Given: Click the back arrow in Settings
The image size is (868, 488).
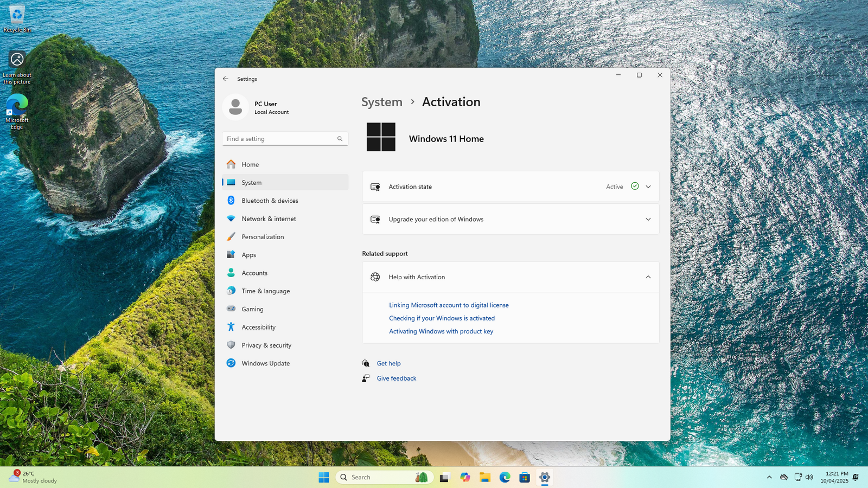Looking at the screenshot, I should [x=226, y=79].
